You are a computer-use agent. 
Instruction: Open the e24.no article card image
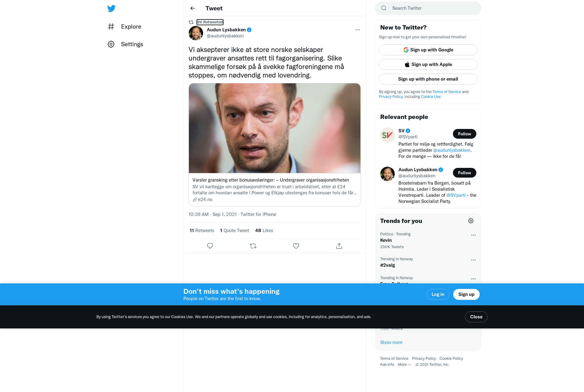[x=275, y=128]
